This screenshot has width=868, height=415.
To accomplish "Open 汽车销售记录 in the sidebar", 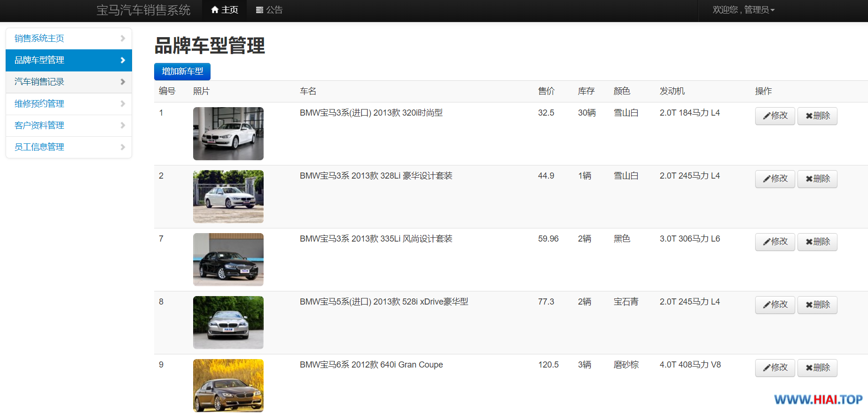I will [x=69, y=82].
